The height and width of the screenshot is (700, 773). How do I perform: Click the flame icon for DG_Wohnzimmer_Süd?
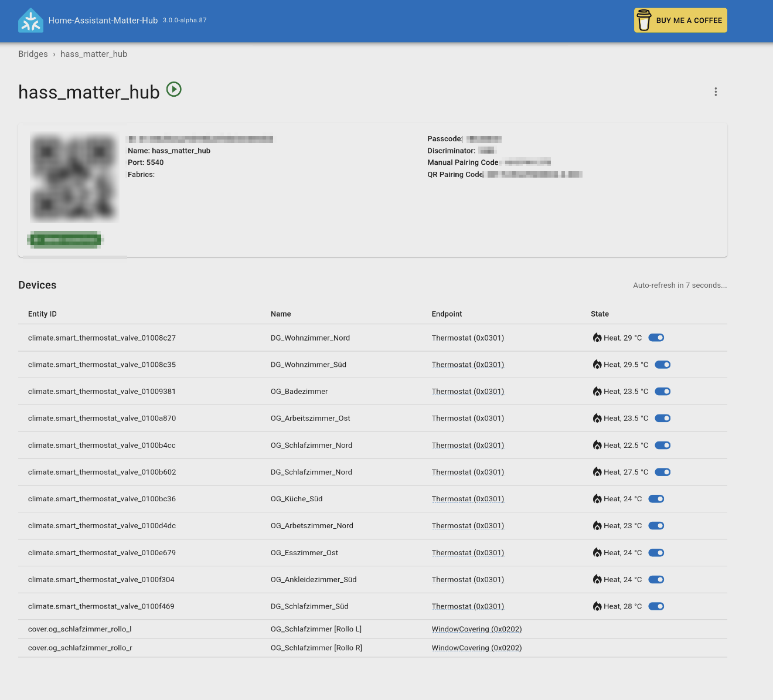coord(597,365)
